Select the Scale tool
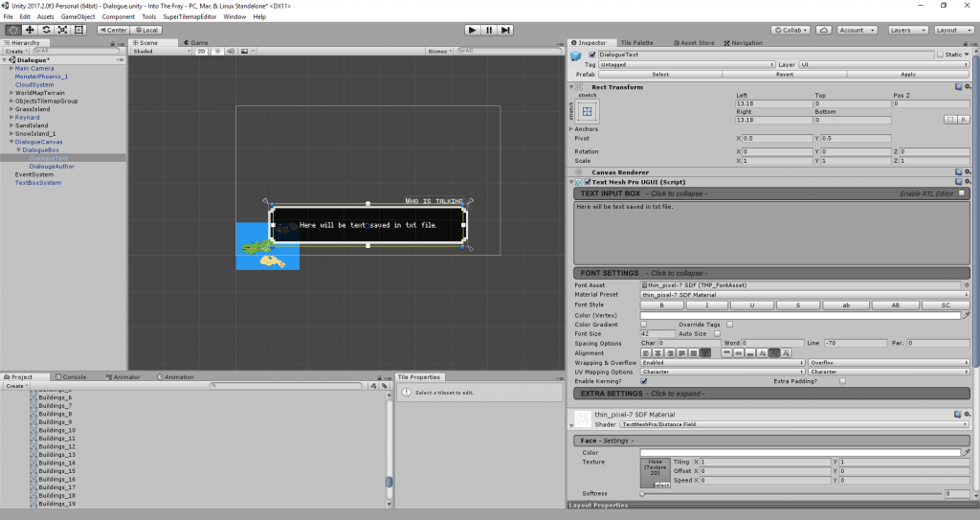 [x=62, y=30]
